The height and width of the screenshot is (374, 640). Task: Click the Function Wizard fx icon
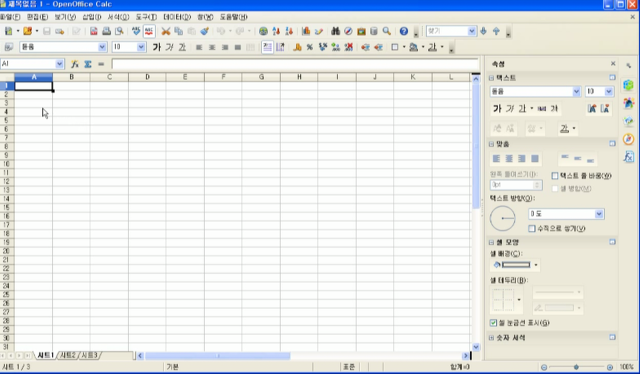[x=75, y=64]
